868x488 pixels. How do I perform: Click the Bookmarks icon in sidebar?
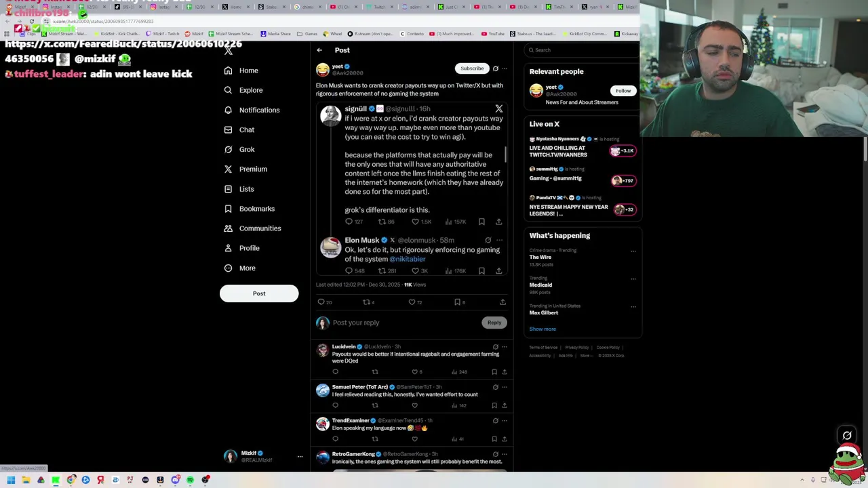[x=228, y=209]
